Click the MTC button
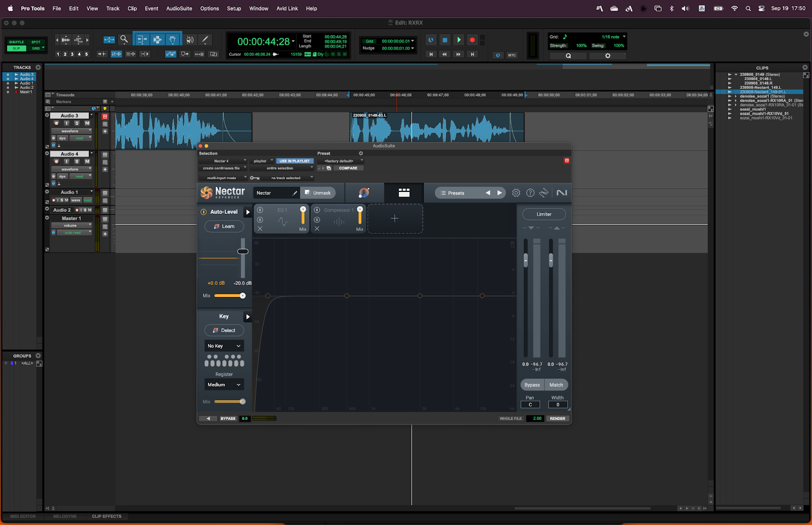The width and height of the screenshot is (812, 525). pyautogui.click(x=512, y=55)
